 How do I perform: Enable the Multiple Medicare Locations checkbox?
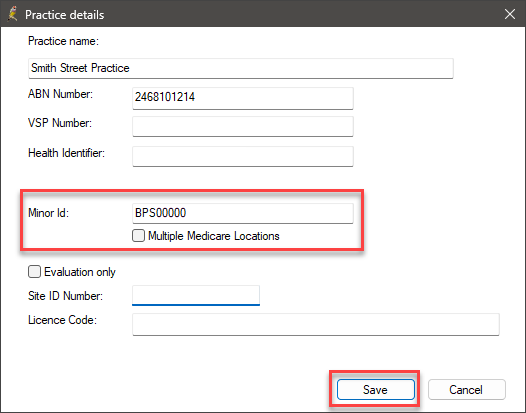pyautogui.click(x=138, y=236)
